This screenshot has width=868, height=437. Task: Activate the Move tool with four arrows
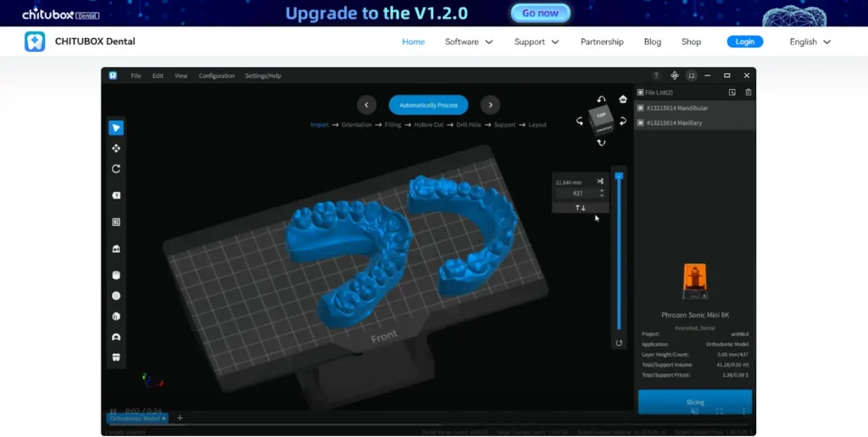point(115,148)
